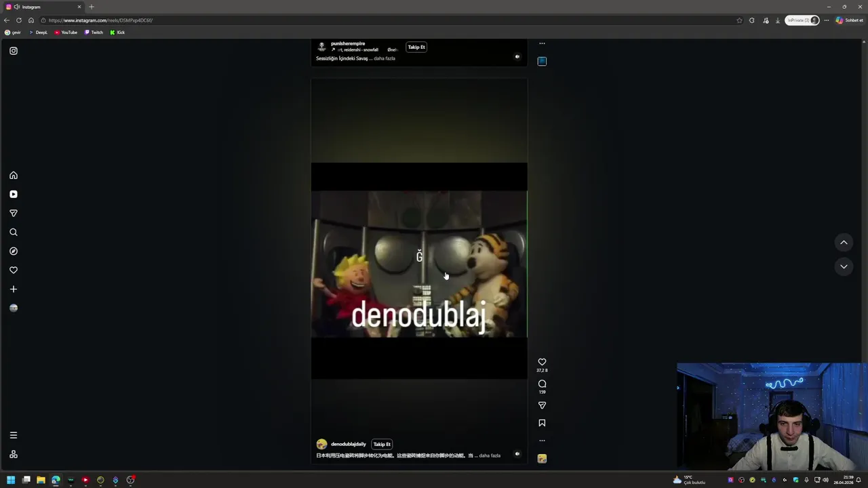Open the DeepL bookmark
Viewport: 868px width, 488px height.
click(x=38, y=33)
